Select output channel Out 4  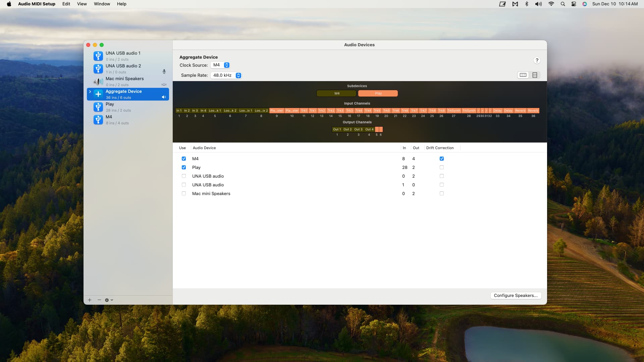[369, 129]
